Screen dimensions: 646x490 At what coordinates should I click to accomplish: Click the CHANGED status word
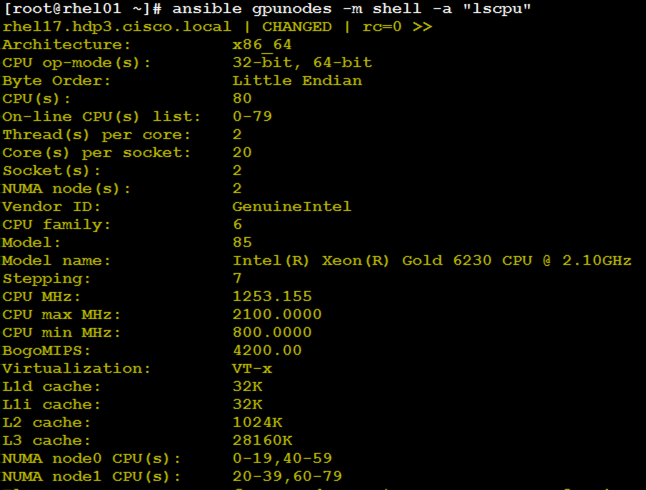(297, 27)
